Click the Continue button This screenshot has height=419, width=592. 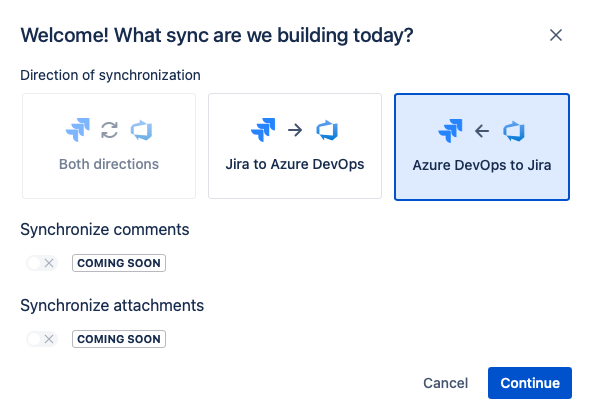point(530,383)
